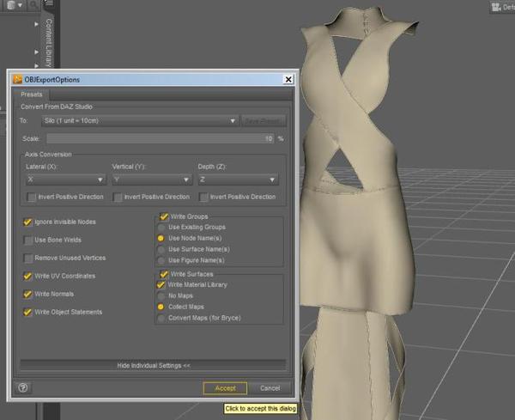Enable Remove Unused Vertices checkbox
The width and height of the screenshot is (515, 420).
pos(28,259)
